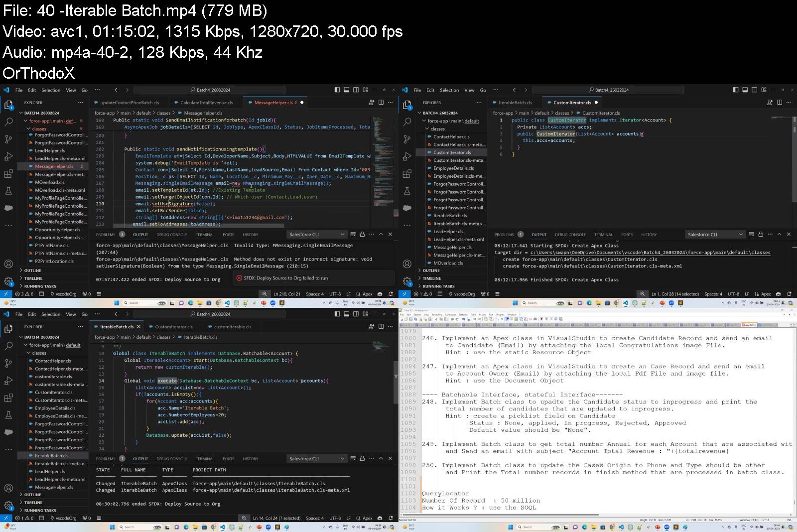Open Search view in CustomIterator.cls VS Code window

[x=407, y=122]
